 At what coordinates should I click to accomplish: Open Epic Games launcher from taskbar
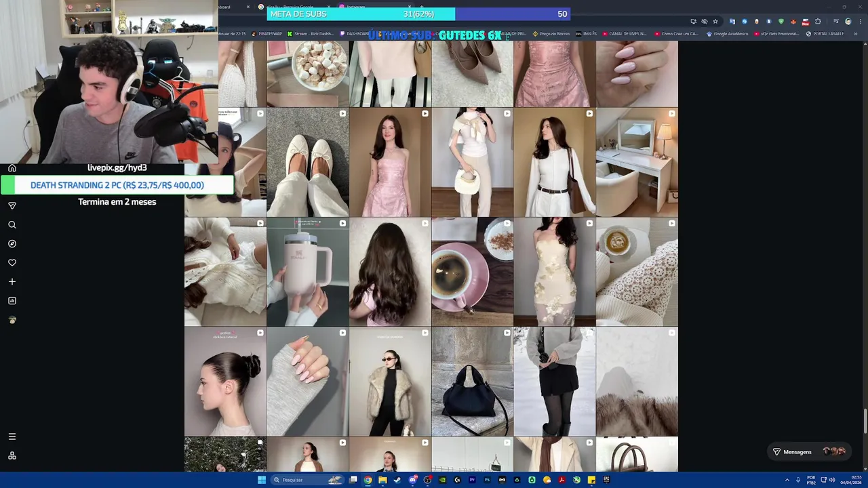[x=606, y=480]
